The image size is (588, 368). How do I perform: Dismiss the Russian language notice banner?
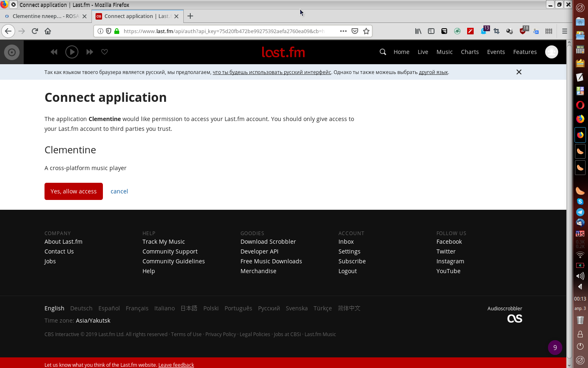click(519, 72)
